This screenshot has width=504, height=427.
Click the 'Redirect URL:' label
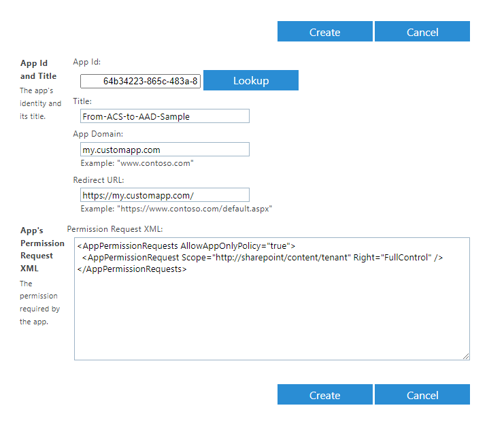[x=99, y=180]
